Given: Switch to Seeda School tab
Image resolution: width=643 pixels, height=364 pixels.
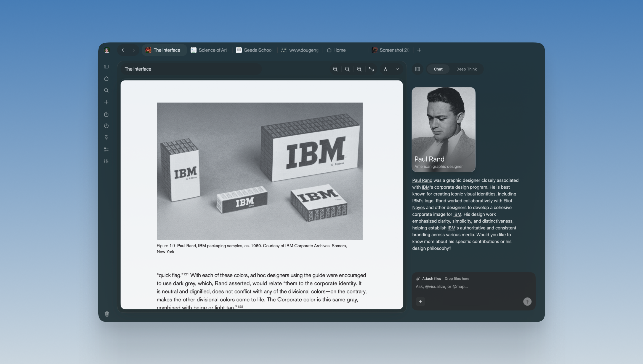Looking at the screenshot, I should click(254, 50).
